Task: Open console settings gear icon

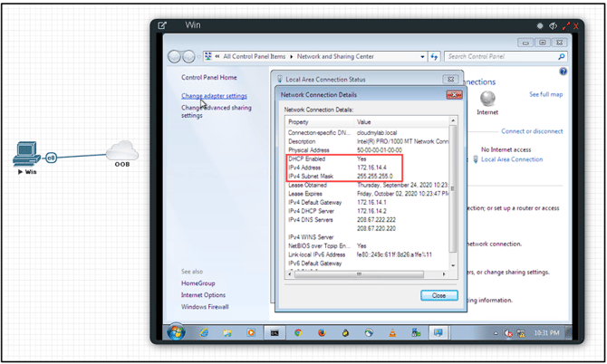Action: point(540,26)
